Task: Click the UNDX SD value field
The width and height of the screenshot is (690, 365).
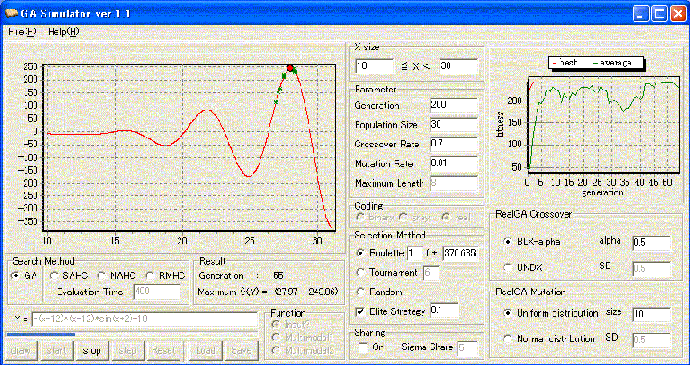Action: (x=651, y=269)
